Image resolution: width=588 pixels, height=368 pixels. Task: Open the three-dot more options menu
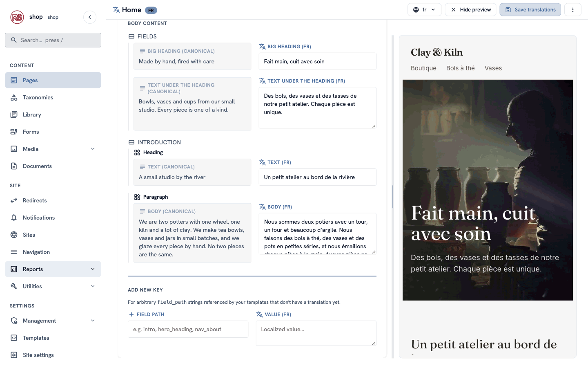pyautogui.click(x=573, y=10)
